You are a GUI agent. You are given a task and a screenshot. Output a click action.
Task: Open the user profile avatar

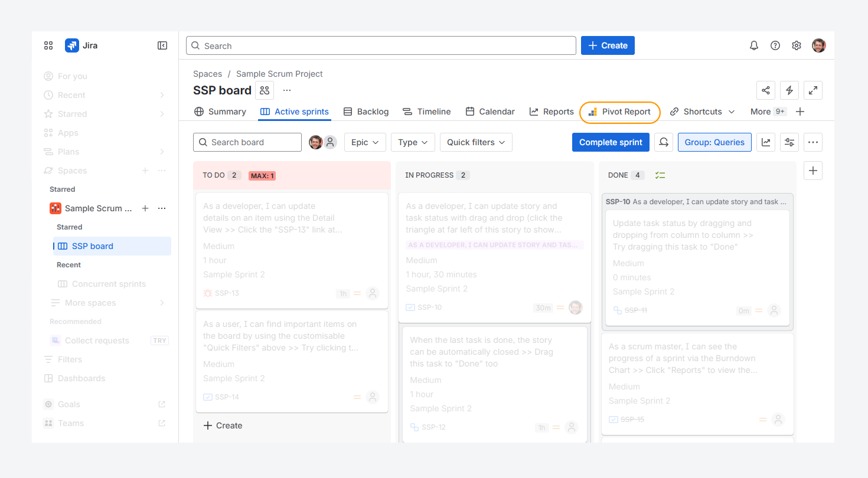point(819,45)
